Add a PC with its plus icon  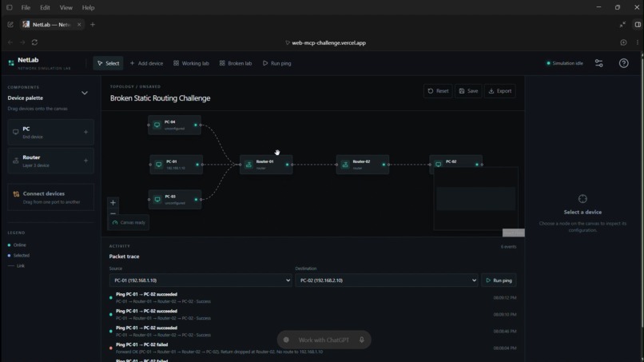click(x=85, y=133)
